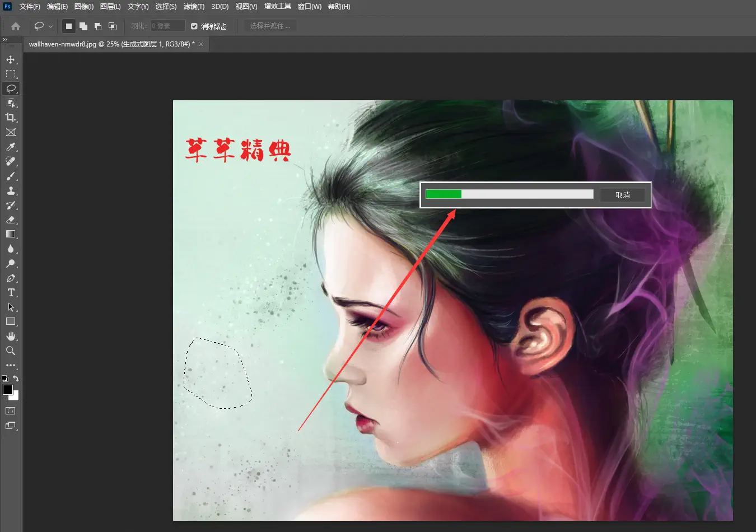
Task: Select the Zoom tool
Action: [11, 351]
